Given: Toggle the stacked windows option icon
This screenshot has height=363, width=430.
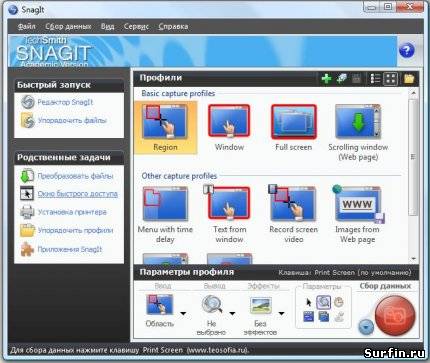Looking at the screenshot, I should 324,316.
